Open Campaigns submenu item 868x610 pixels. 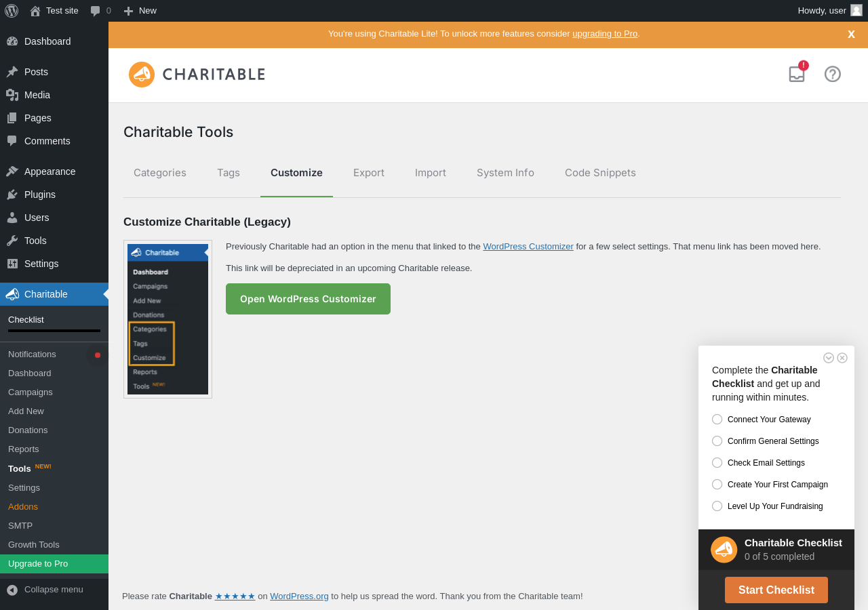(x=54, y=392)
